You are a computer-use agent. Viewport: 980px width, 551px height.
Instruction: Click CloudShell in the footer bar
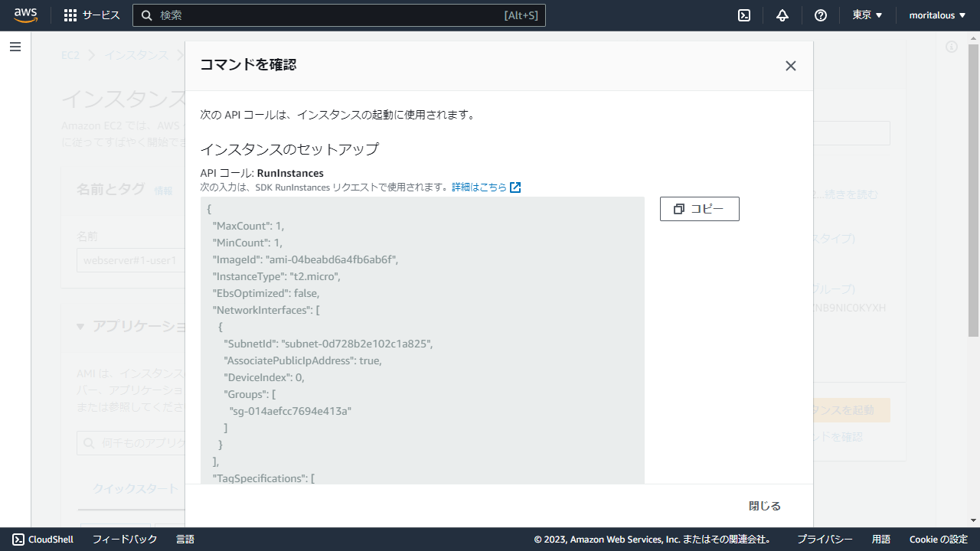click(43, 540)
